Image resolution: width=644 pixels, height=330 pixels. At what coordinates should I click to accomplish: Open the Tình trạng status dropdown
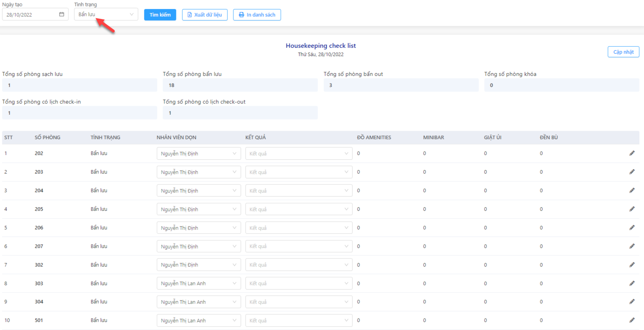(106, 14)
